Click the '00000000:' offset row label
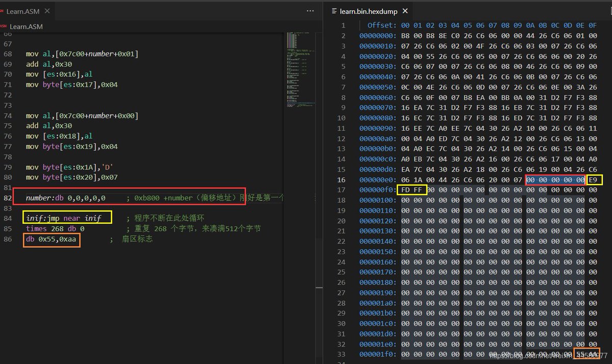Viewport: 612px width, 364px height. pyautogui.click(x=378, y=35)
